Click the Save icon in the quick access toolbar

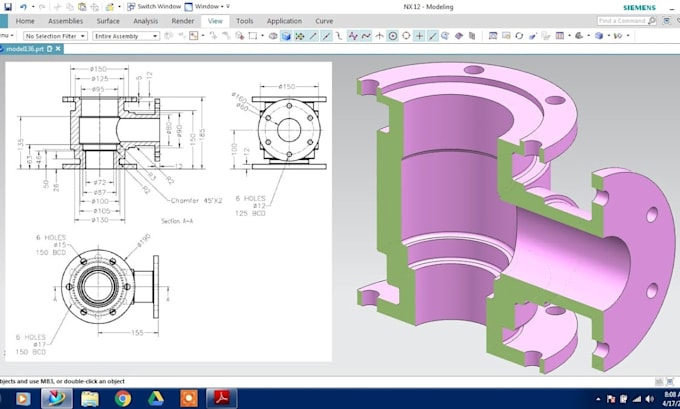[8, 7]
